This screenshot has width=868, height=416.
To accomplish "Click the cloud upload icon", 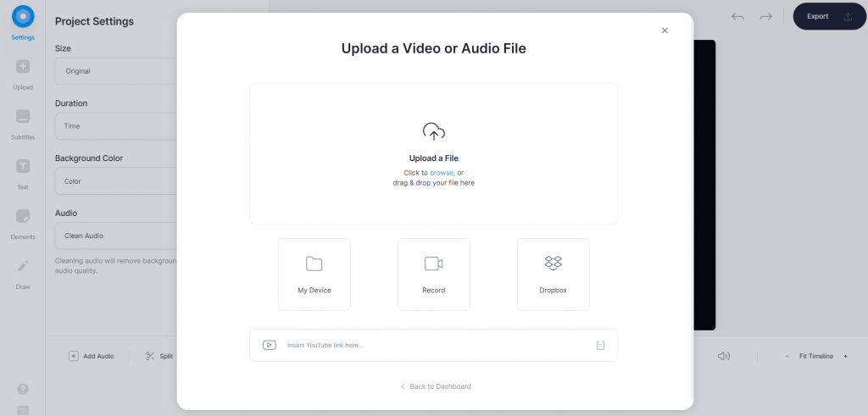I will 433,131.
